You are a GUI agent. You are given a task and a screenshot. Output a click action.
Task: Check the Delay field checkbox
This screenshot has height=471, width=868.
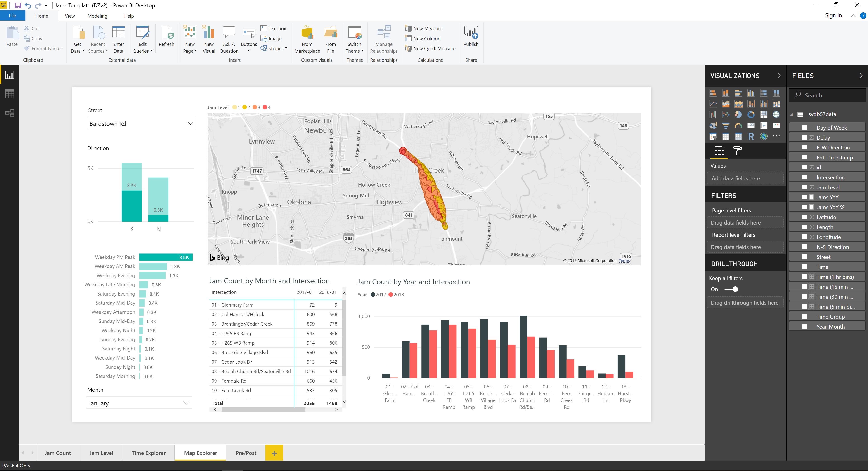click(x=805, y=137)
